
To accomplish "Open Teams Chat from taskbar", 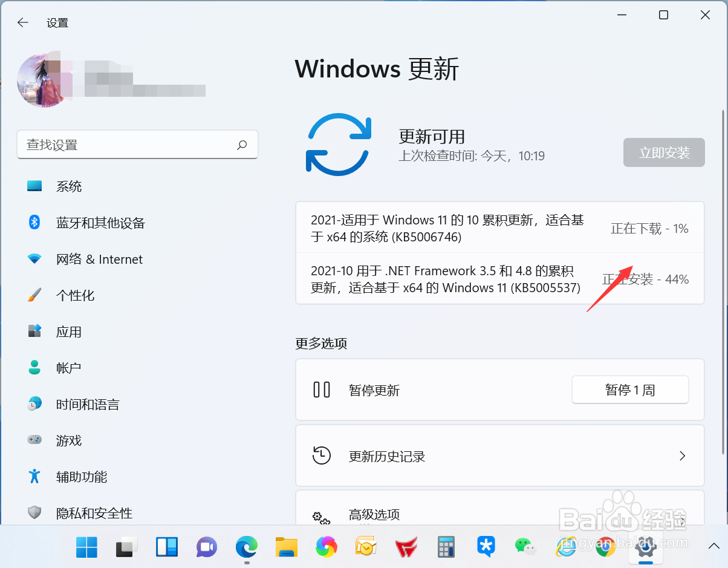I will [206, 547].
